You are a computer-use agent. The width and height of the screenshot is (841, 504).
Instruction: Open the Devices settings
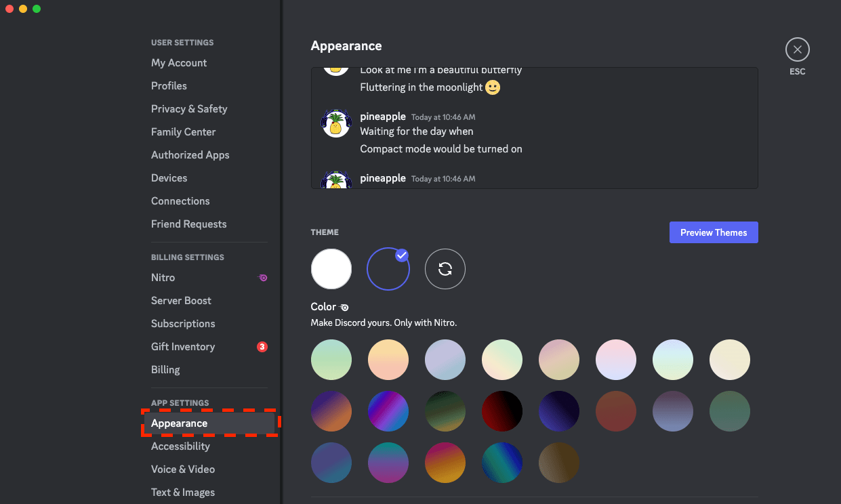(x=169, y=178)
